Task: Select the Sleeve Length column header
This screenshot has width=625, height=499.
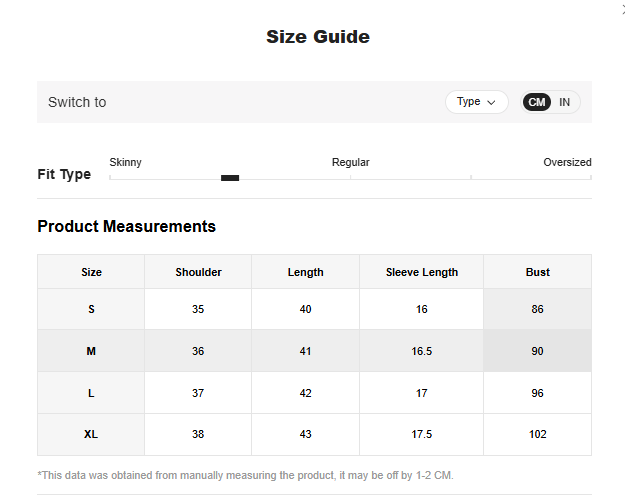Action: [421, 272]
